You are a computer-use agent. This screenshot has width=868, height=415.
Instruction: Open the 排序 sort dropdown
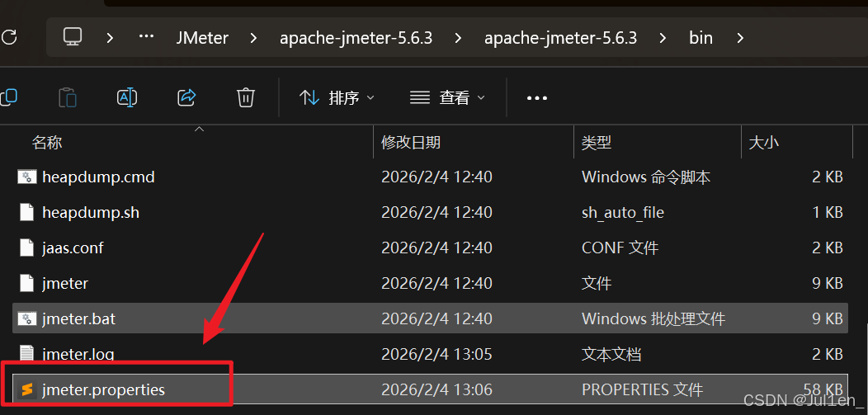337,98
